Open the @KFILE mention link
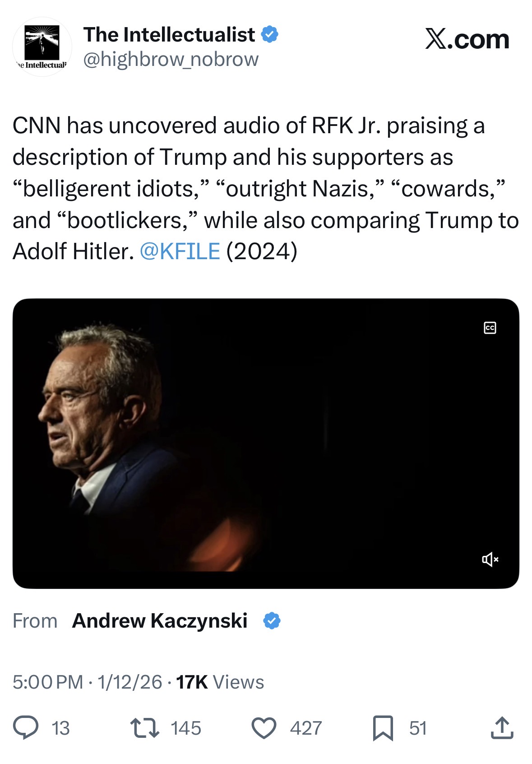Image resolution: width=532 pixels, height=764 pixels. point(180,252)
